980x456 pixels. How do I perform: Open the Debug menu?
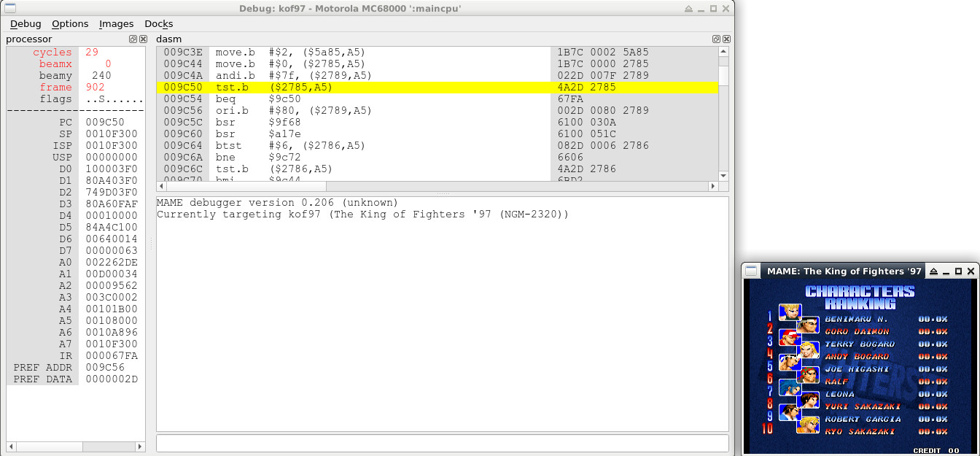tap(26, 24)
